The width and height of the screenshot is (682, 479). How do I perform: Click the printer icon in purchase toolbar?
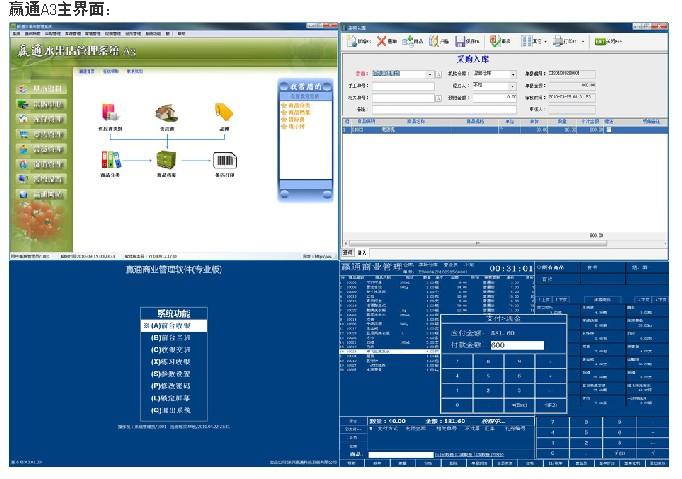coord(558,41)
